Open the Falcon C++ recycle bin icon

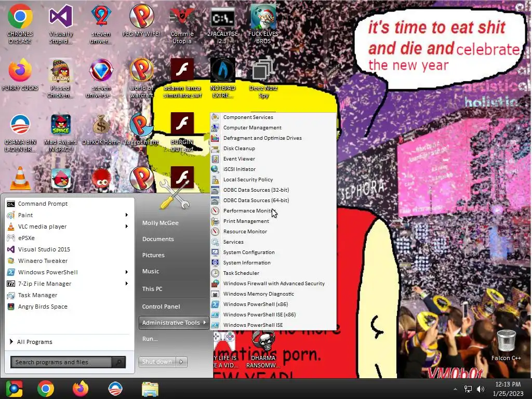506,340
